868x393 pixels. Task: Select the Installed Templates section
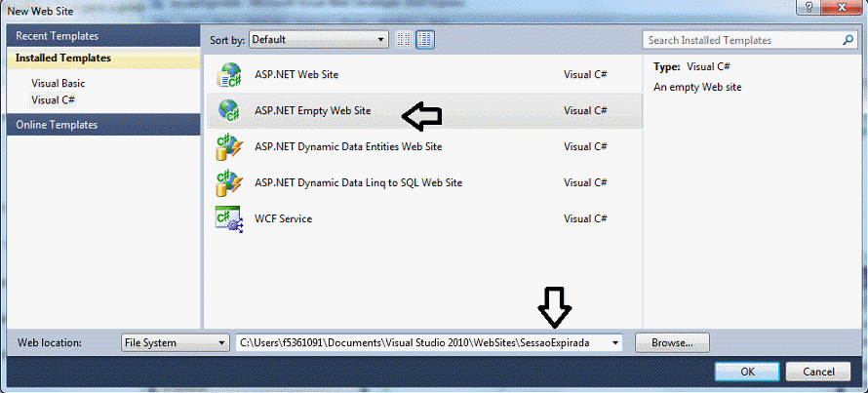103,59
